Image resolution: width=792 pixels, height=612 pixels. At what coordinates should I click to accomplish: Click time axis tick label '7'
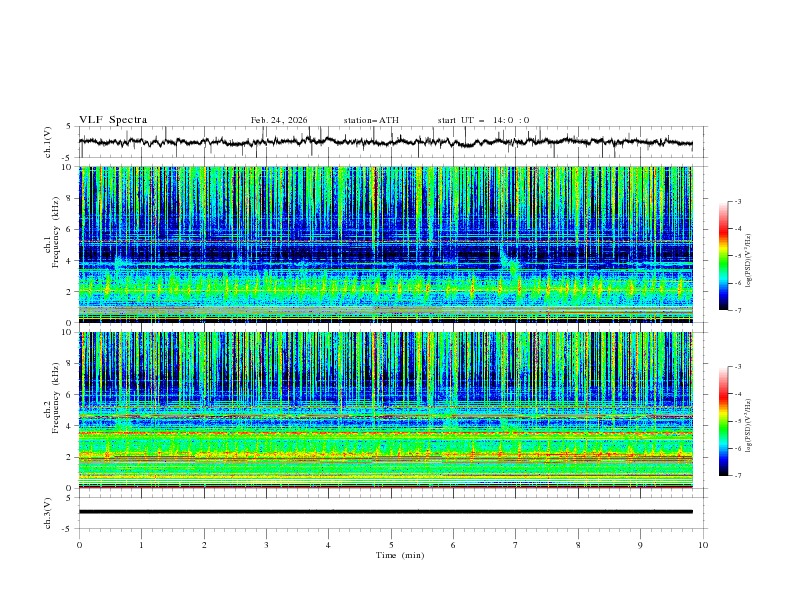tap(516, 545)
